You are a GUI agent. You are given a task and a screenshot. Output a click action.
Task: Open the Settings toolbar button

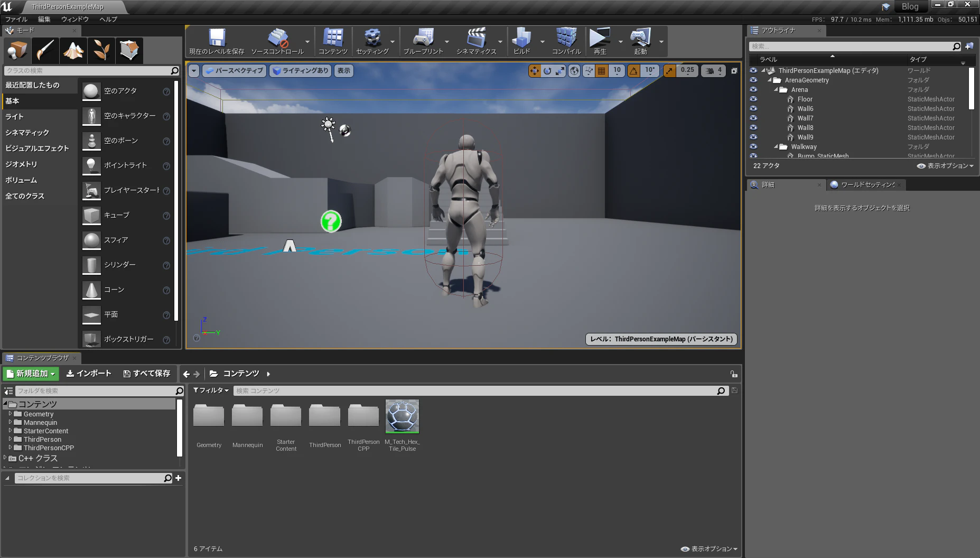coord(372,41)
